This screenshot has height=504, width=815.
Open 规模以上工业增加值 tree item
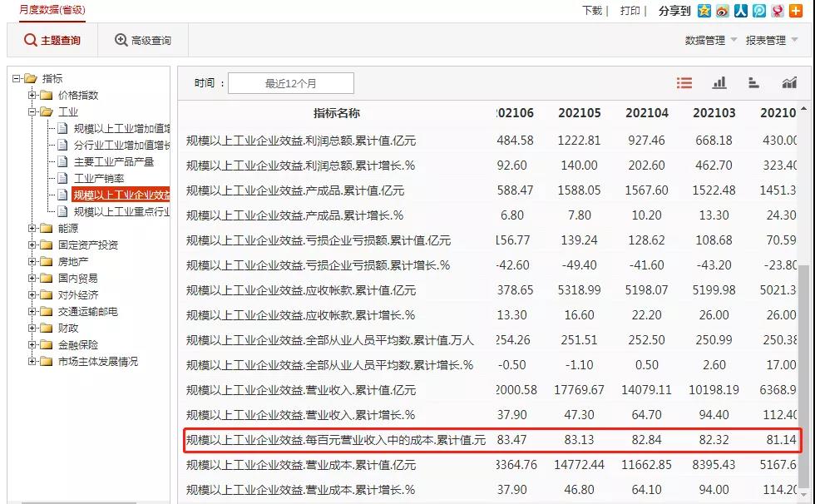coord(121,128)
